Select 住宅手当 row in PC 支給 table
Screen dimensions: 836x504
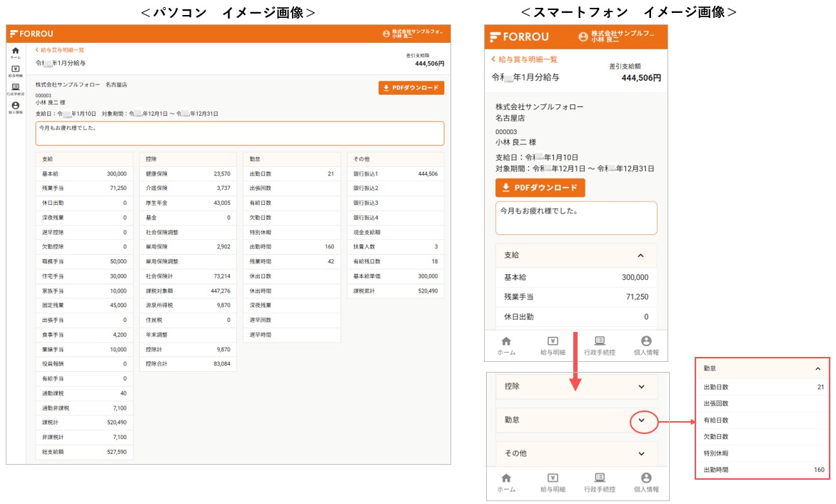pos(84,276)
